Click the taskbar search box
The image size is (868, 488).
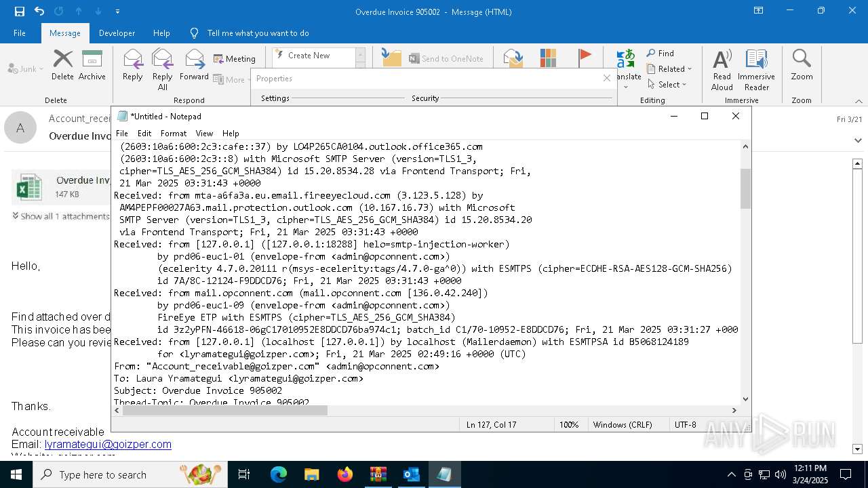(130, 474)
